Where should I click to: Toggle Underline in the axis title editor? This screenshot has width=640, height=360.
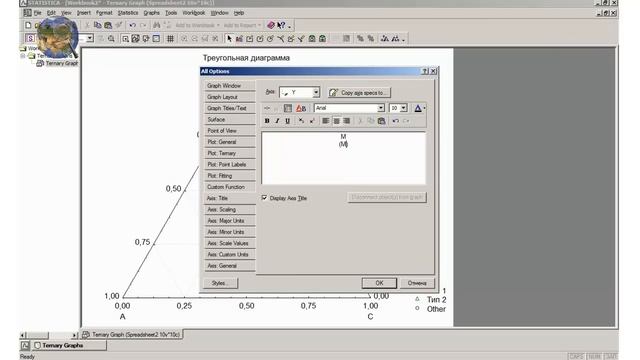(287, 121)
